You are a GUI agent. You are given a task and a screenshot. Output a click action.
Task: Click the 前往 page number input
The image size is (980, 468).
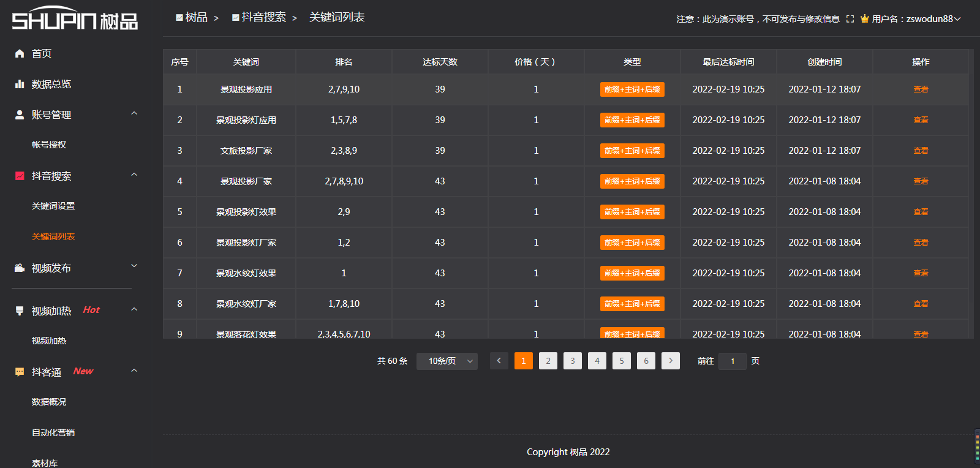click(733, 361)
